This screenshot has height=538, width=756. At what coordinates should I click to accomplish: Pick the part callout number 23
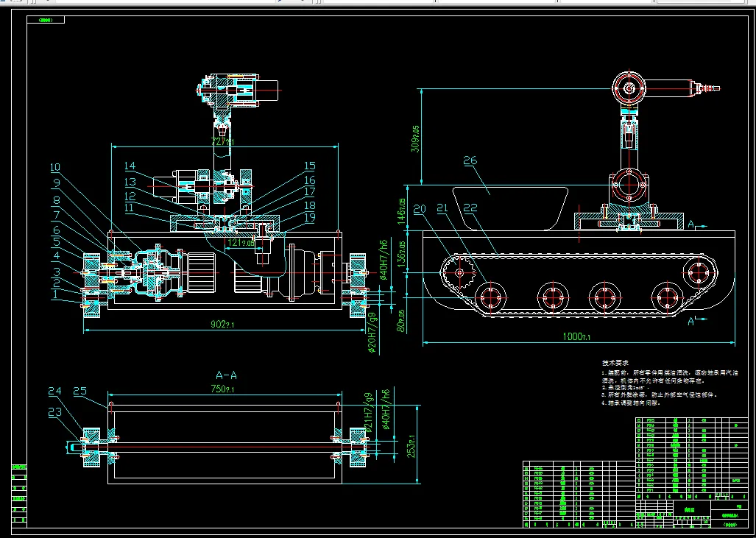(55, 411)
